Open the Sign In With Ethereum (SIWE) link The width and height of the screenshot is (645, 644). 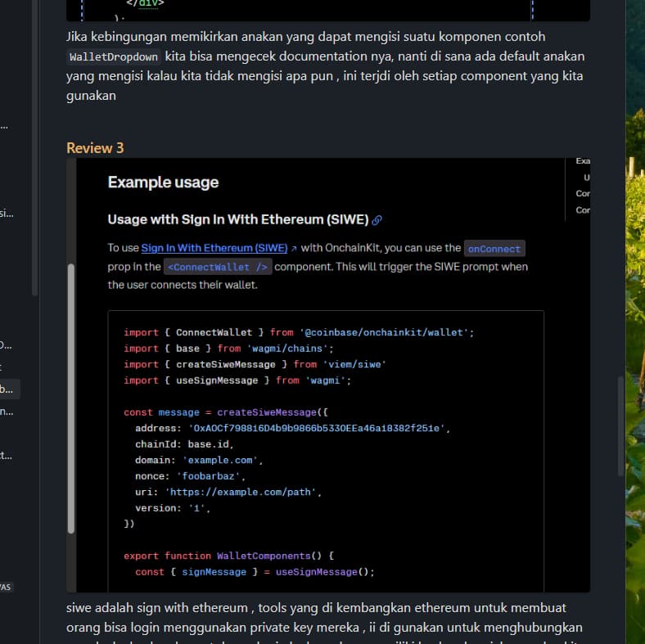pos(214,248)
